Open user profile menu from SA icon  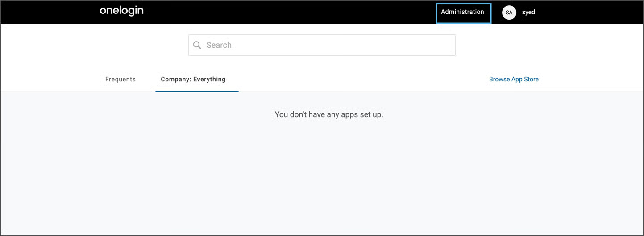509,13
